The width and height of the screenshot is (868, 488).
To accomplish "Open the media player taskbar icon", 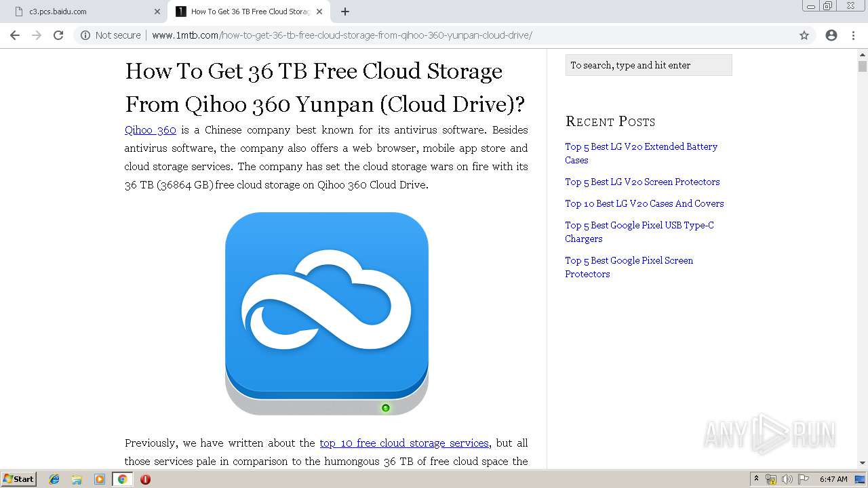I will click(x=100, y=479).
